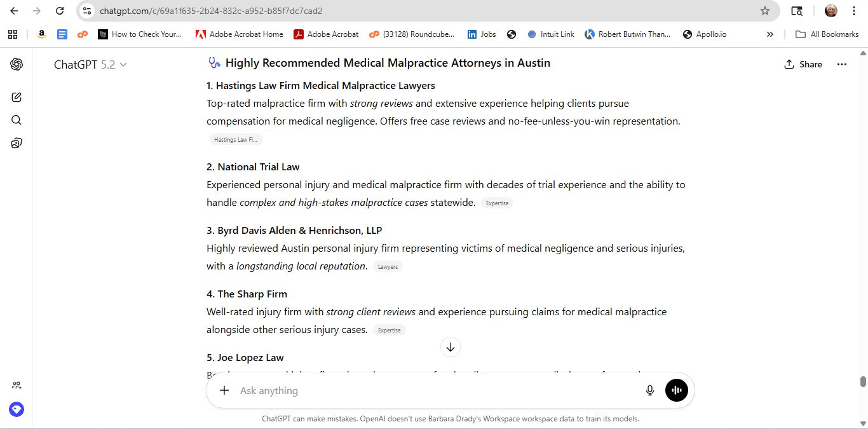Click the heading 4. The Sharp Firm
The width and height of the screenshot is (868, 429).
(x=247, y=294)
